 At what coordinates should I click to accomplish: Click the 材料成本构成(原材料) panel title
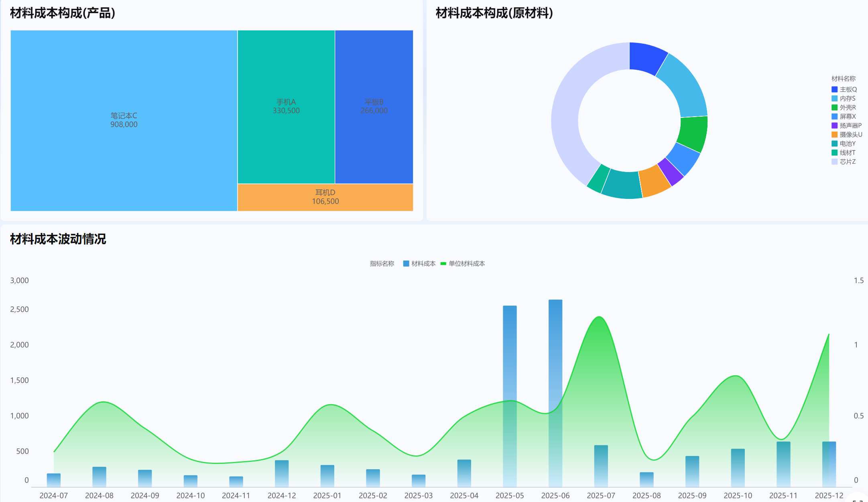(x=494, y=13)
